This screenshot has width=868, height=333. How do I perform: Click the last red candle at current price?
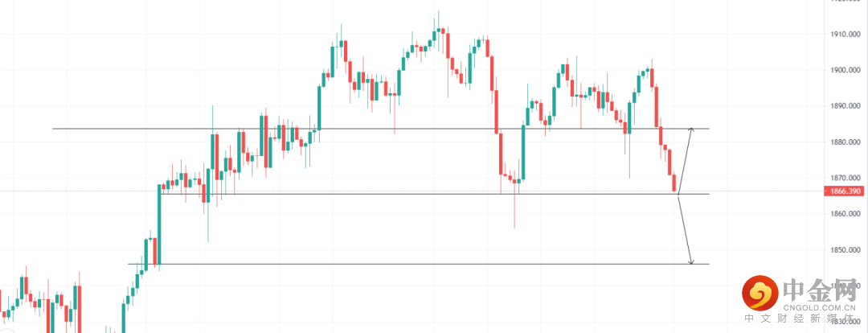point(675,183)
